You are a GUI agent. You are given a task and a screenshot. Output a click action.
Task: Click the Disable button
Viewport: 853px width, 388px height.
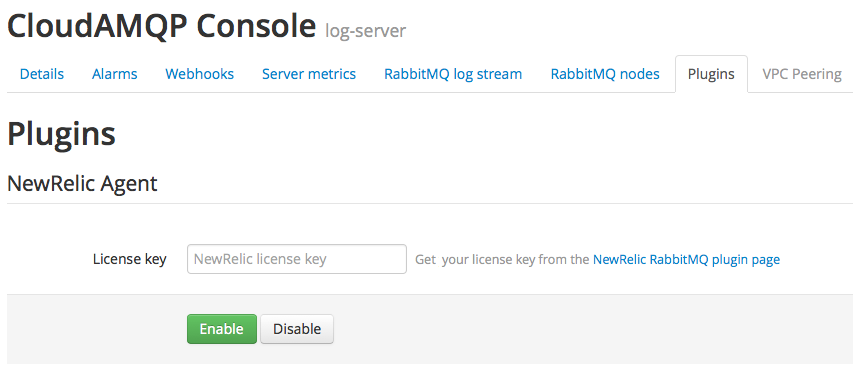coord(297,329)
